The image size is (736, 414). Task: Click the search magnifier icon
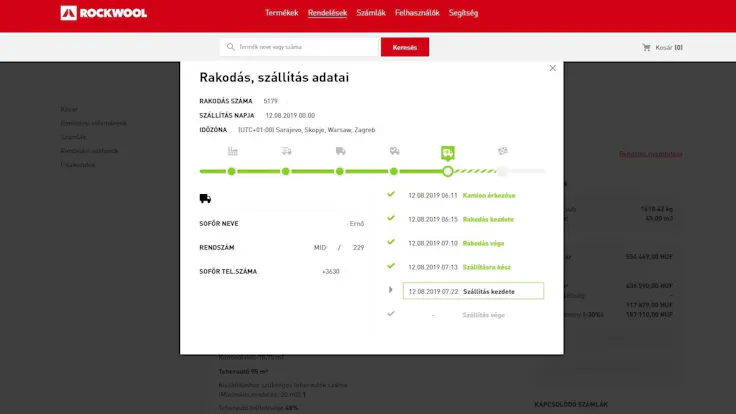(230, 47)
